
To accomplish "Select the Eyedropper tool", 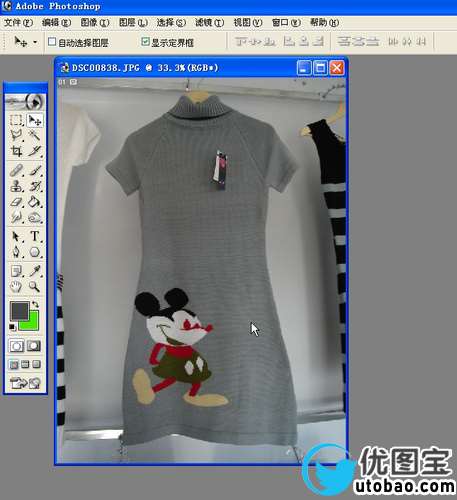I will pyautogui.click(x=35, y=271).
